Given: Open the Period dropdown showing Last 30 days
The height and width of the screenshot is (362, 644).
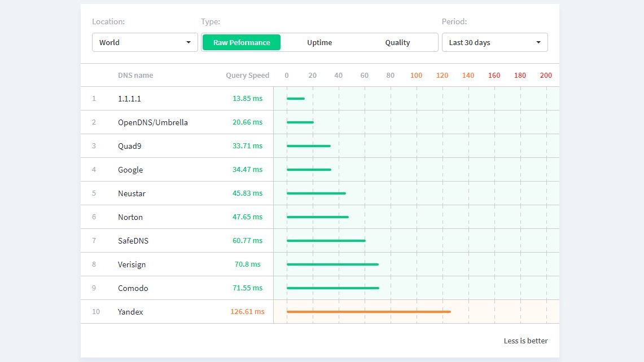Looking at the screenshot, I should pos(494,42).
